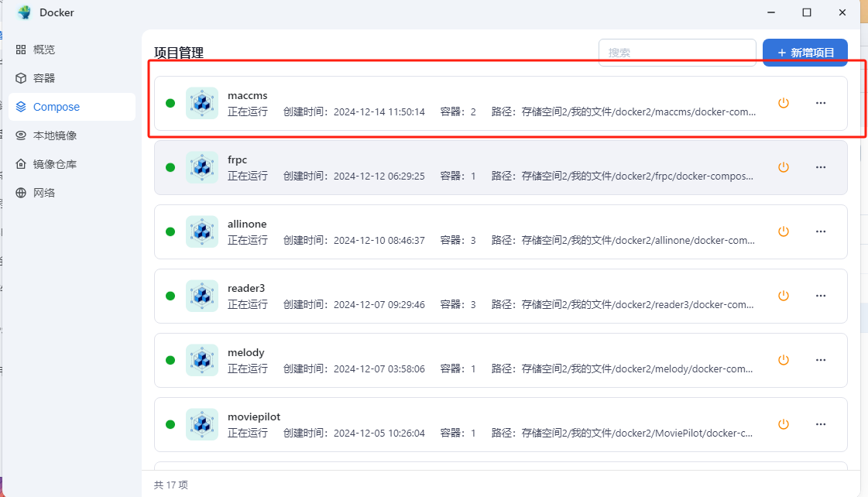Open more options menu for reader3

pyautogui.click(x=821, y=296)
